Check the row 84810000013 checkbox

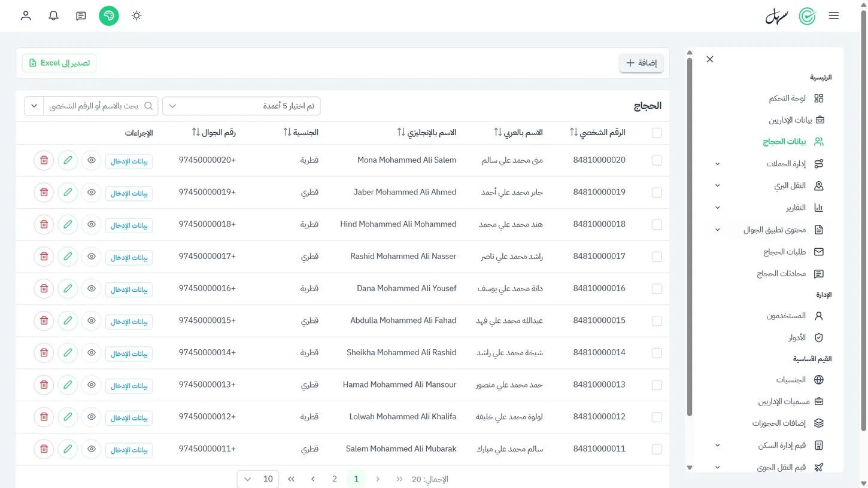tap(657, 385)
